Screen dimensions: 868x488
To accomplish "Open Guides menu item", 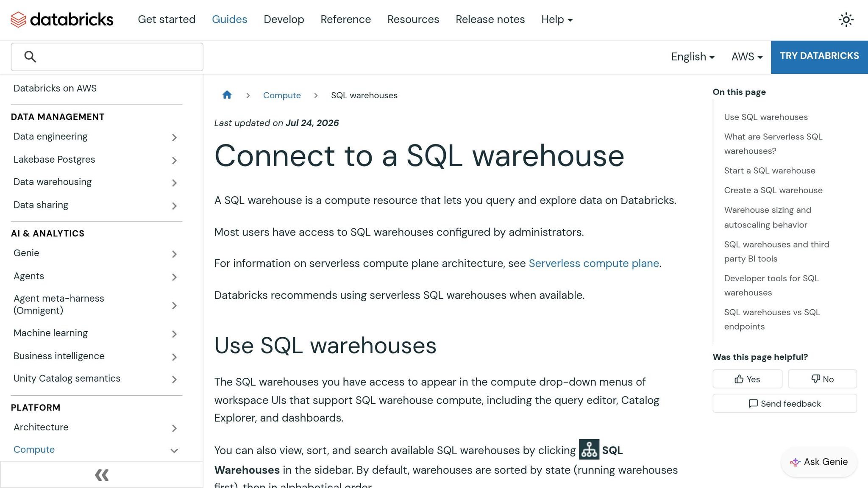I will click(x=229, y=19).
